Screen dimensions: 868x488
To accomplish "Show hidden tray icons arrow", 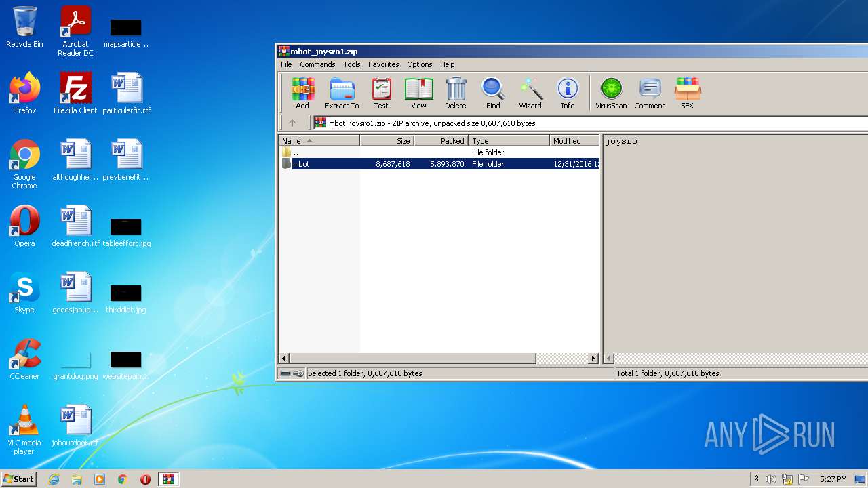I will click(756, 479).
